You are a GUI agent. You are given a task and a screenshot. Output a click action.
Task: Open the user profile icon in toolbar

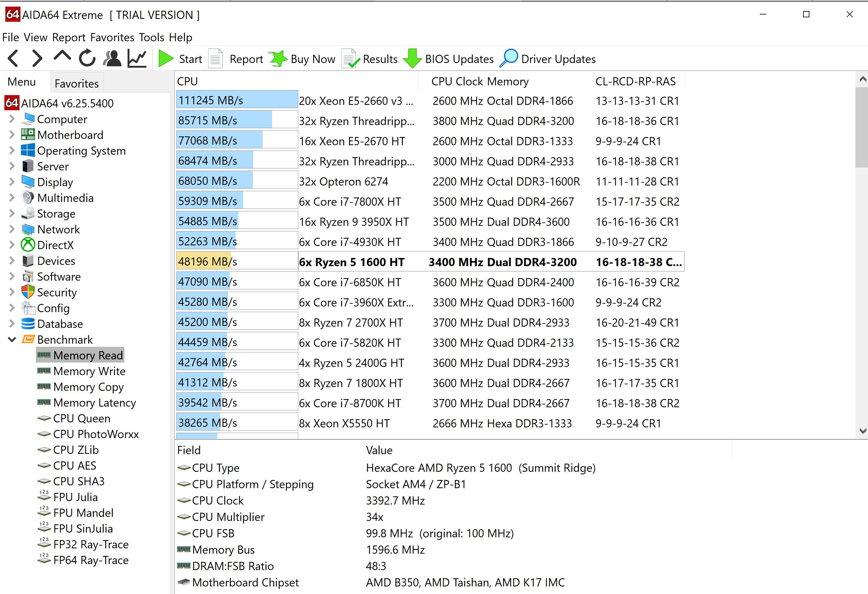click(x=112, y=59)
